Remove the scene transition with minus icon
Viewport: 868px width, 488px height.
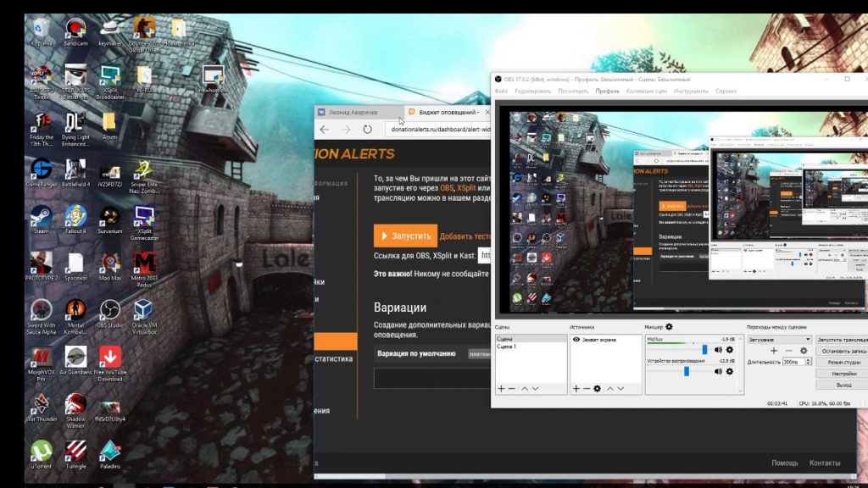(x=789, y=351)
